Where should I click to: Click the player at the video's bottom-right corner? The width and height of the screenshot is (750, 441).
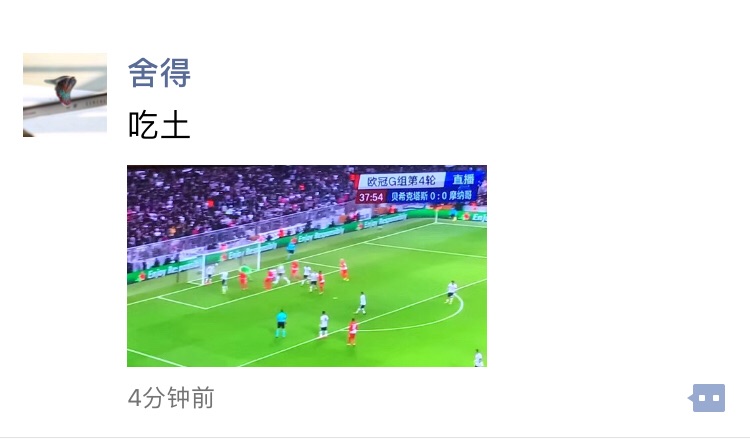tap(478, 358)
